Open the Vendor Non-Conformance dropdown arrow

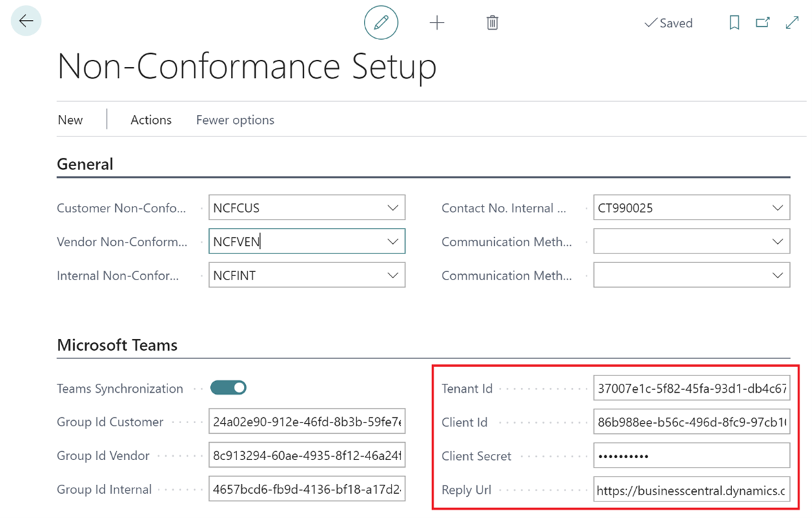(x=392, y=242)
